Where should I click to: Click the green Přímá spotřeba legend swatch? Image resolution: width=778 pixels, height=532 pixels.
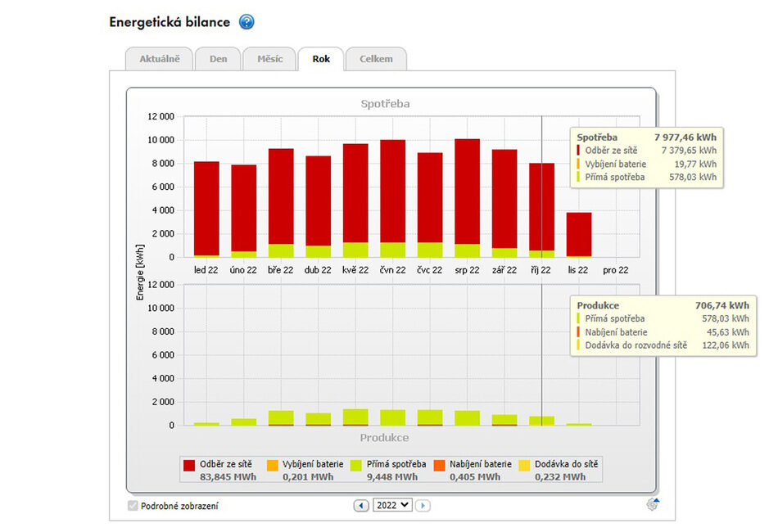click(355, 465)
